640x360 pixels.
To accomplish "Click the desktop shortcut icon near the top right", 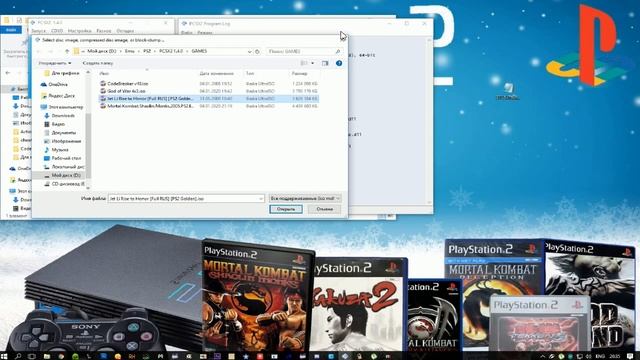I will click(508, 92).
